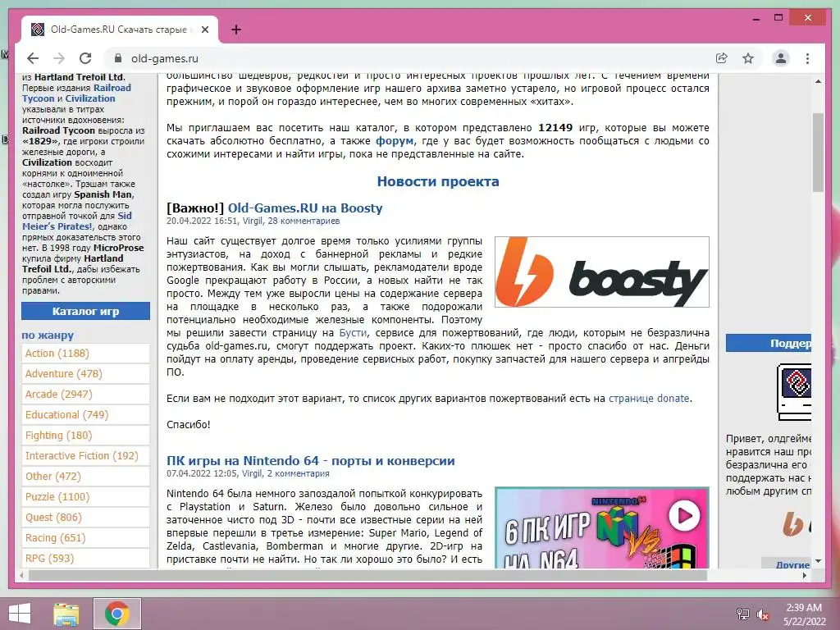Screen dimensions: 840x630
Task: Click the Каталог игр header button
Action: point(85,311)
